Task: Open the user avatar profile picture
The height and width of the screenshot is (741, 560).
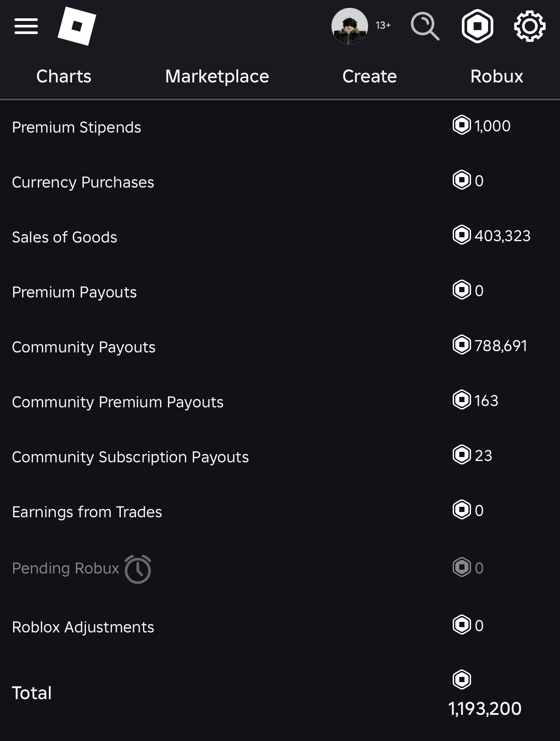Action: pyautogui.click(x=349, y=26)
